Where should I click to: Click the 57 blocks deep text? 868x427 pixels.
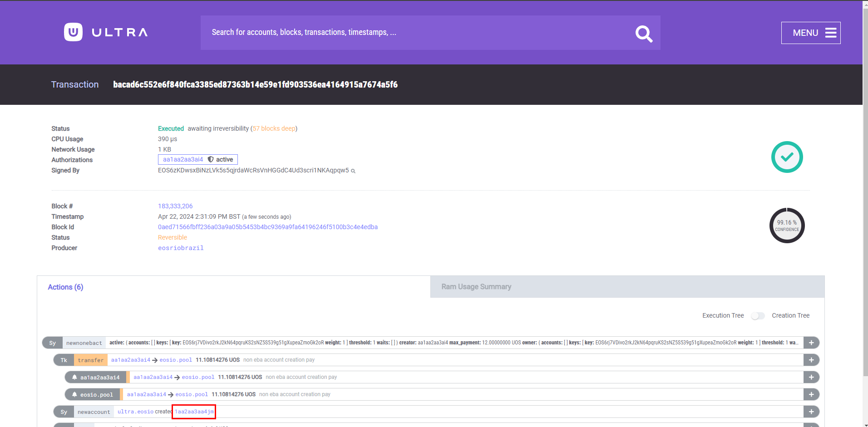(x=274, y=128)
